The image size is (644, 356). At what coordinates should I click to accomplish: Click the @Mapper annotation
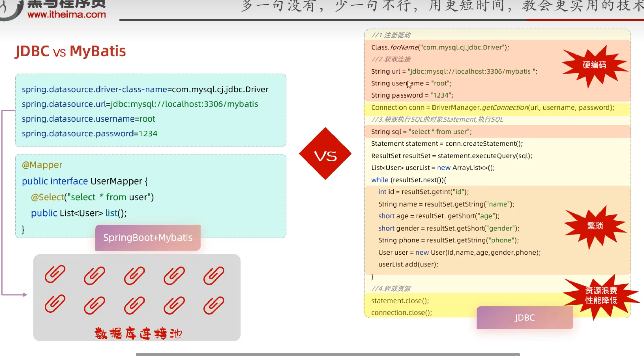tap(42, 165)
